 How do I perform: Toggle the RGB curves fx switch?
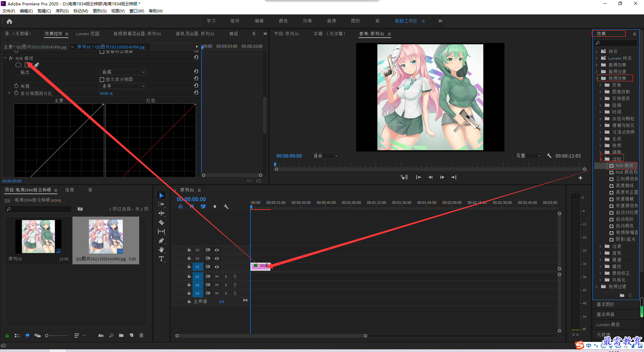(x=11, y=58)
